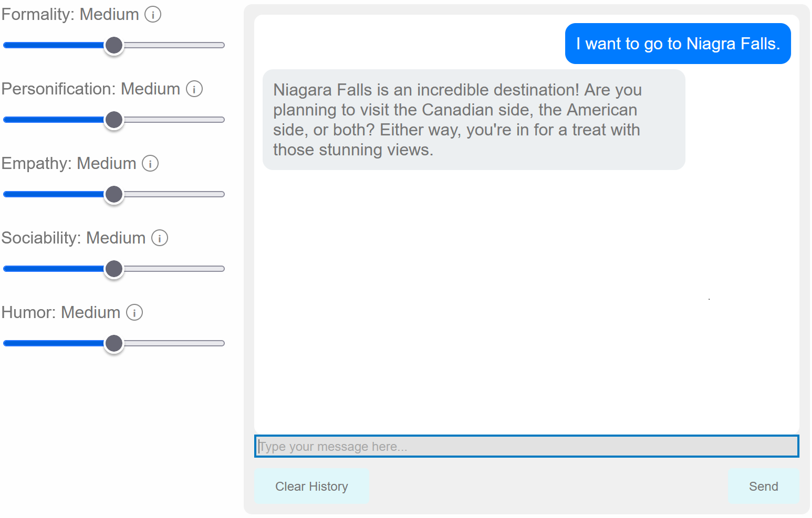This screenshot has height=518, width=812.
Task: Click the Formality slider handle
Action: (114, 46)
